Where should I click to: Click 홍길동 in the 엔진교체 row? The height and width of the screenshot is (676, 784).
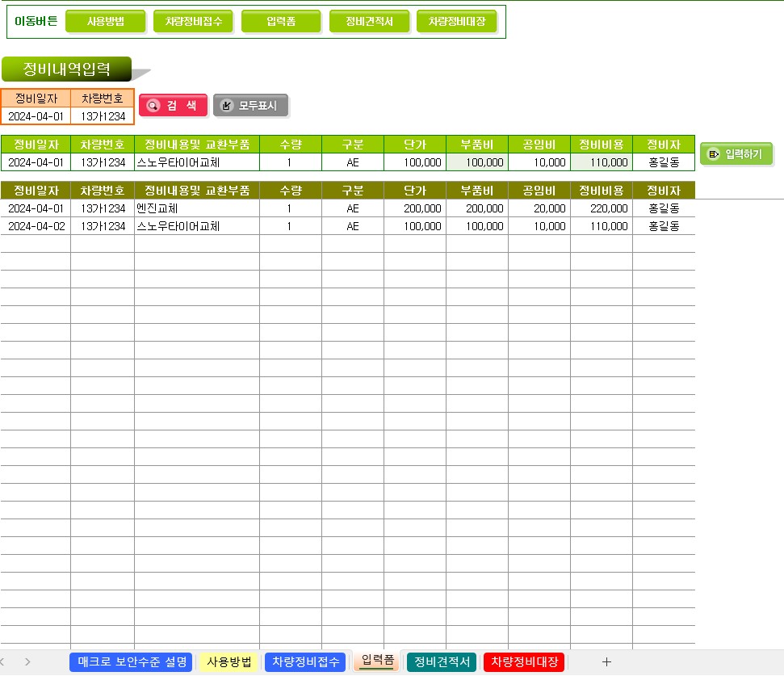coord(664,208)
